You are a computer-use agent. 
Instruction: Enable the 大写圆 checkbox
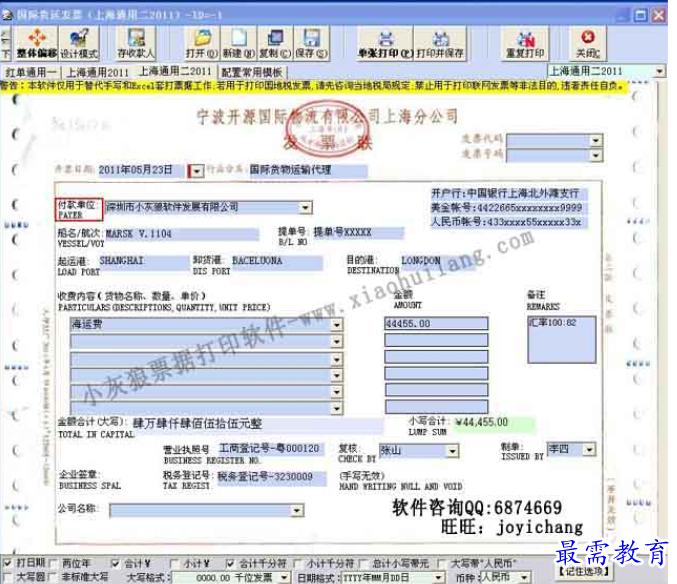tap(7, 577)
